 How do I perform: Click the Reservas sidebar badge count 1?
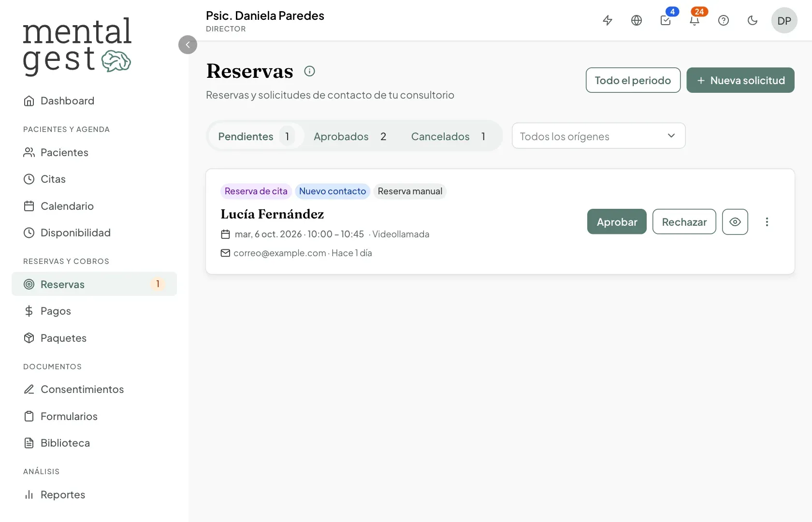pyautogui.click(x=158, y=284)
